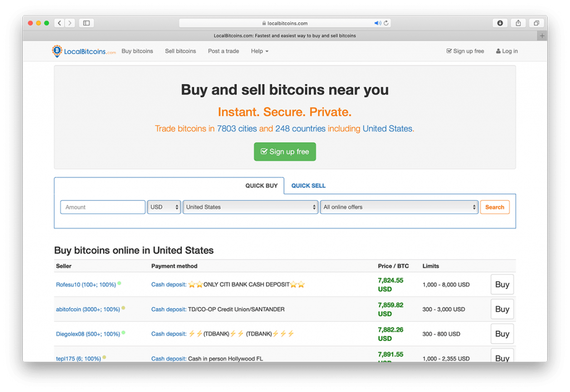Click the Limits column header
Image resolution: width=570 pixels, height=392 pixels.
(431, 266)
